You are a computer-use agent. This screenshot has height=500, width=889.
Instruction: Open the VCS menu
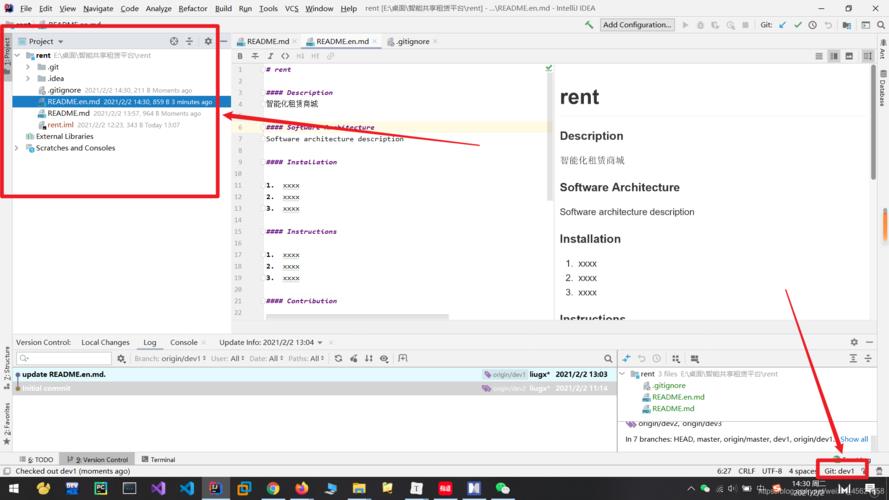[291, 8]
